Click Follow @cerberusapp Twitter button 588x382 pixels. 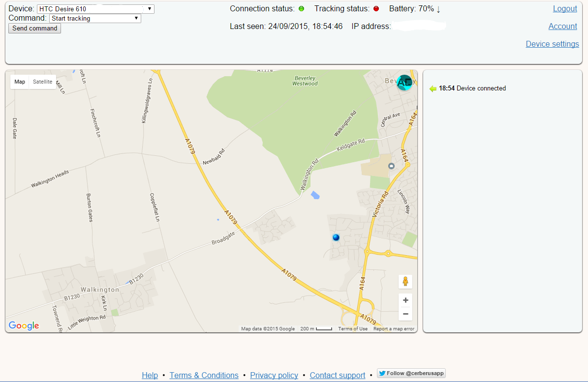point(411,373)
